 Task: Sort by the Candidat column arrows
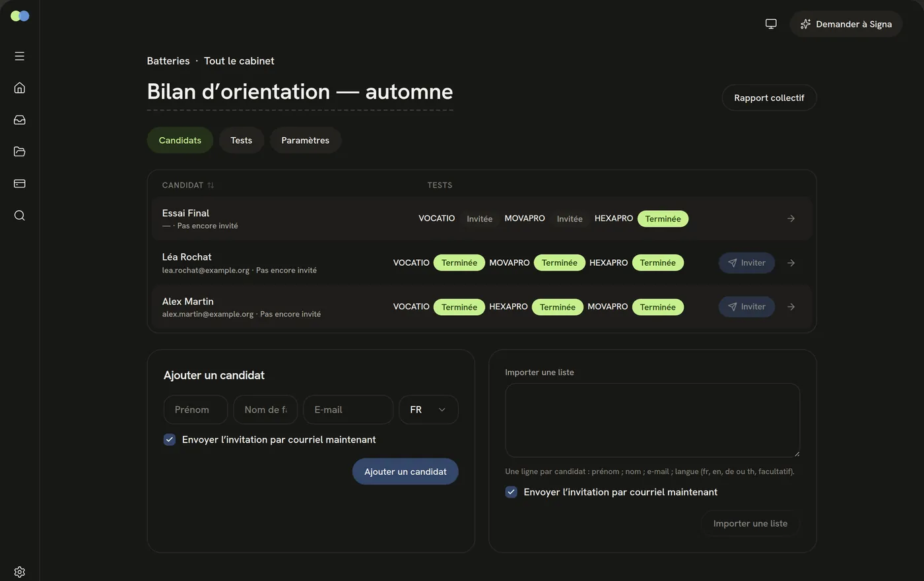pyautogui.click(x=211, y=185)
